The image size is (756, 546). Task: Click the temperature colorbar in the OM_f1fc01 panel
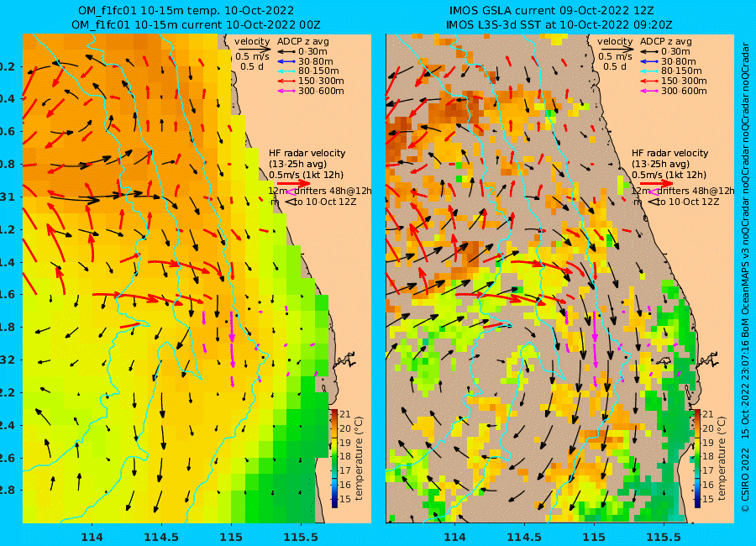pyautogui.click(x=334, y=459)
